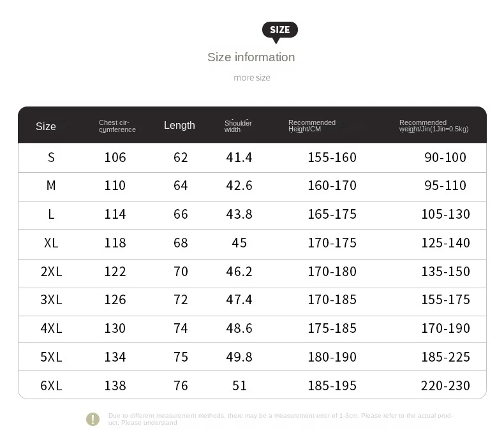Click length value 66 in L row
The image size is (504, 440).
pos(181,214)
